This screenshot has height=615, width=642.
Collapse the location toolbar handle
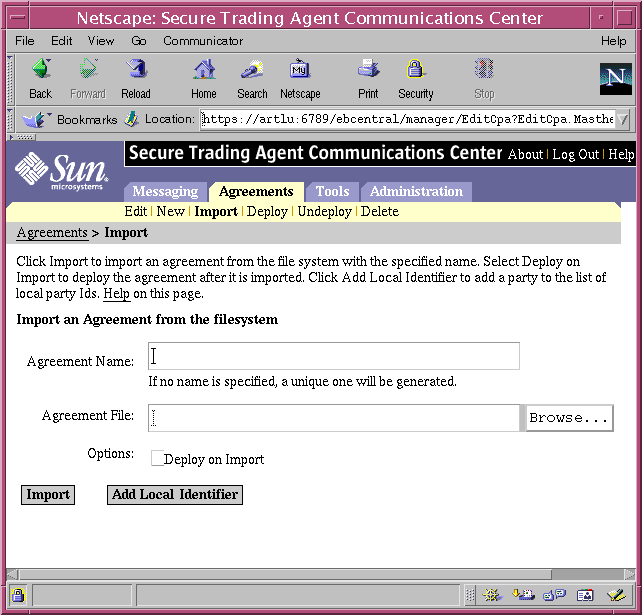pyautogui.click(x=11, y=119)
